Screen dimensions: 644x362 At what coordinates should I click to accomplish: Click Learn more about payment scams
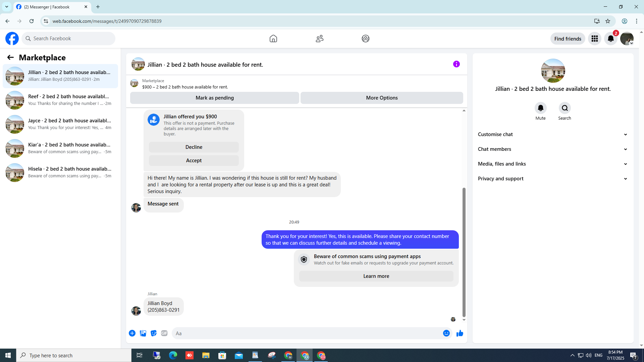[376, 276]
